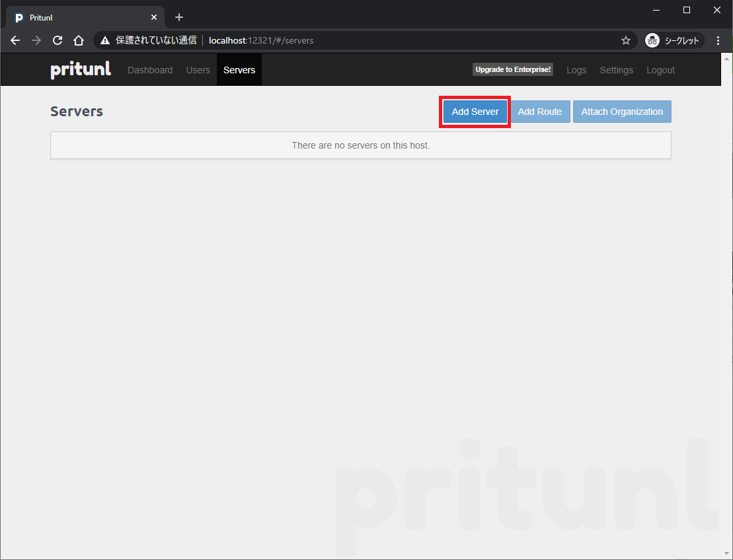Maximize the browser window
Viewport: 733px width, 560px height.
[x=687, y=10]
